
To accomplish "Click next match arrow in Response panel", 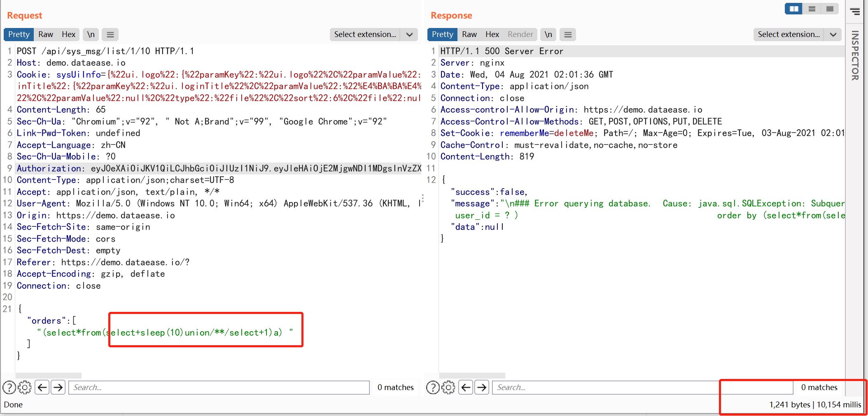I will click(x=482, y=387).
